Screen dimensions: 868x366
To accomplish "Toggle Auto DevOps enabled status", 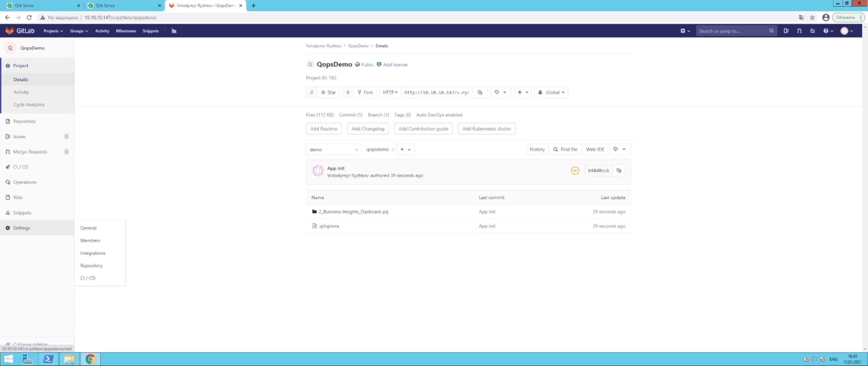I will pos(439,114).
